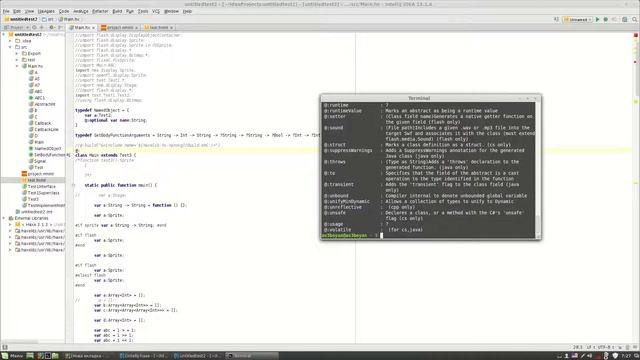Click Main.hx in the breadcrumb bar
The image size is (640, 360).
tap(69, 19)
